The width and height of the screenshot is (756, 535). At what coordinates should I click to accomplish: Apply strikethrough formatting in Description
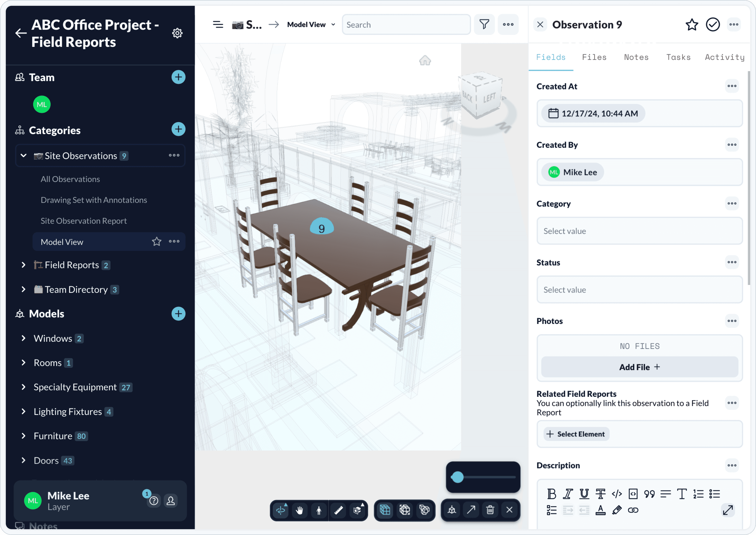coord(600,494)
